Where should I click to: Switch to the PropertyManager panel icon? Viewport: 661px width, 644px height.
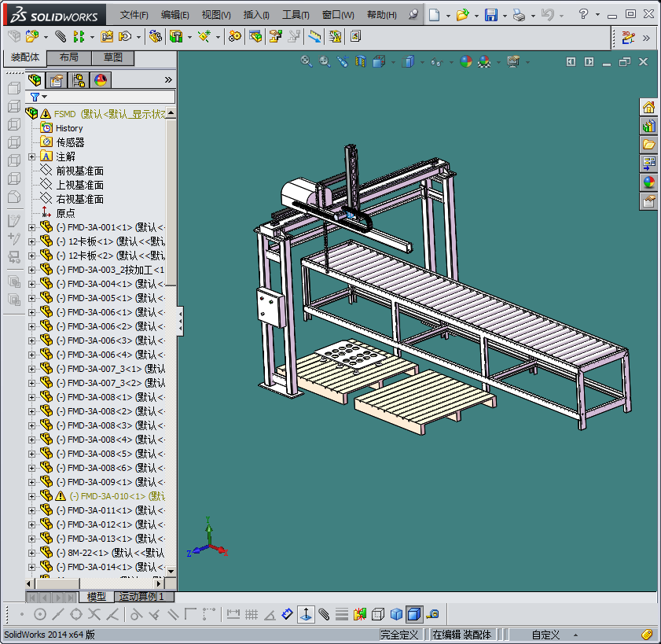coord(57,80)
